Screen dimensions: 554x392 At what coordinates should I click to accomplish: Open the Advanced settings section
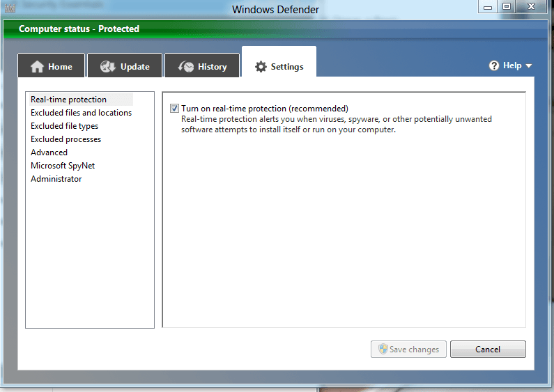click(49, 152)
